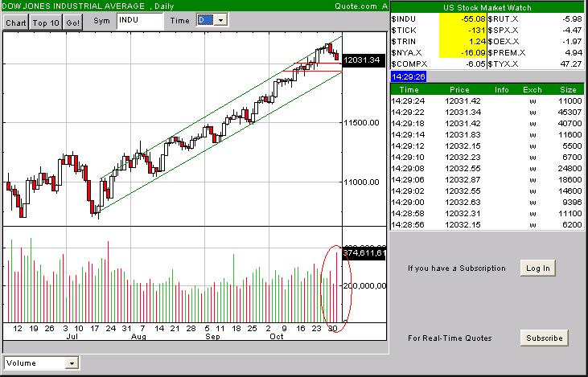Click the 47.27 value for $TYX.X
This screenshot has height=377, width=588.
point(572,64)
